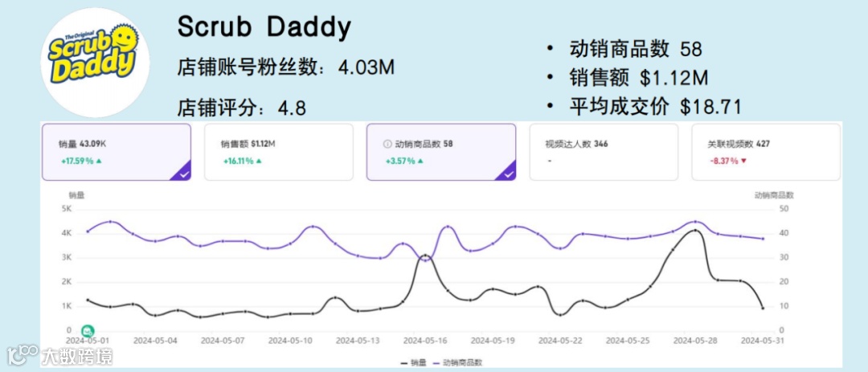Viewport: 868px width, 372px height.
Task: Click checkmark badge on 销量 card
Action: click(x=180, y=171)
